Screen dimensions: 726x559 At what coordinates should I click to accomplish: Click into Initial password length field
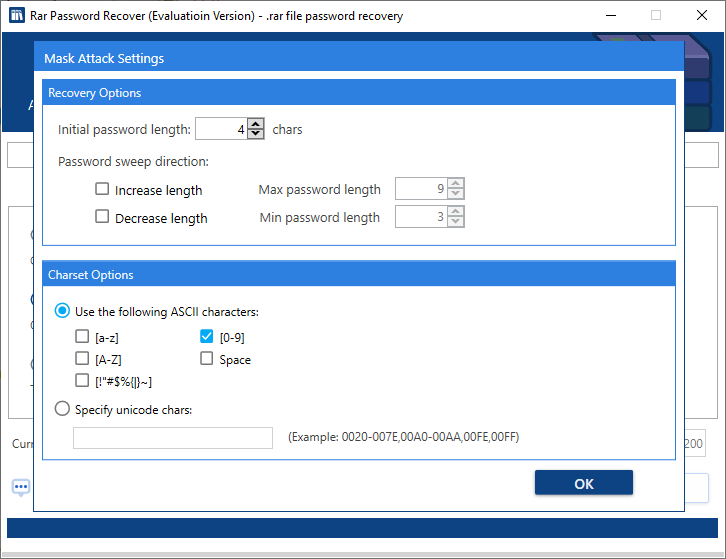(221, 129)
